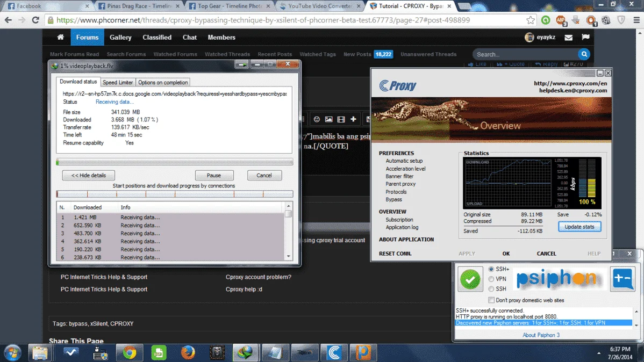This screenshot has width=644, height=362.
Task: Select the Download status tab
Action: [78, 82]
